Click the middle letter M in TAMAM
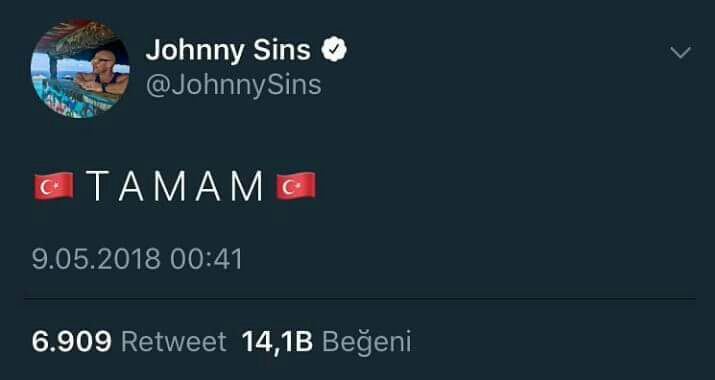The width and height of the screenshot is (715, 380). click(170, 186)
